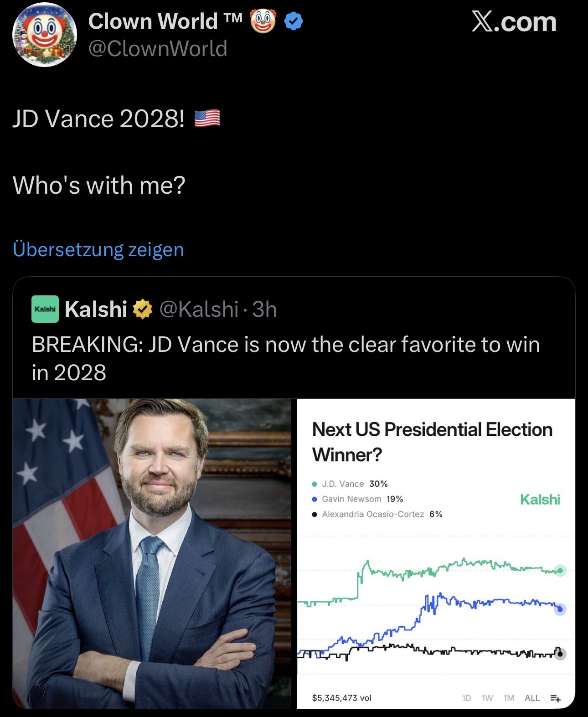Viewport: 588px width, 717px height.
Task: Select the ALL chart range
Action: 532,698
